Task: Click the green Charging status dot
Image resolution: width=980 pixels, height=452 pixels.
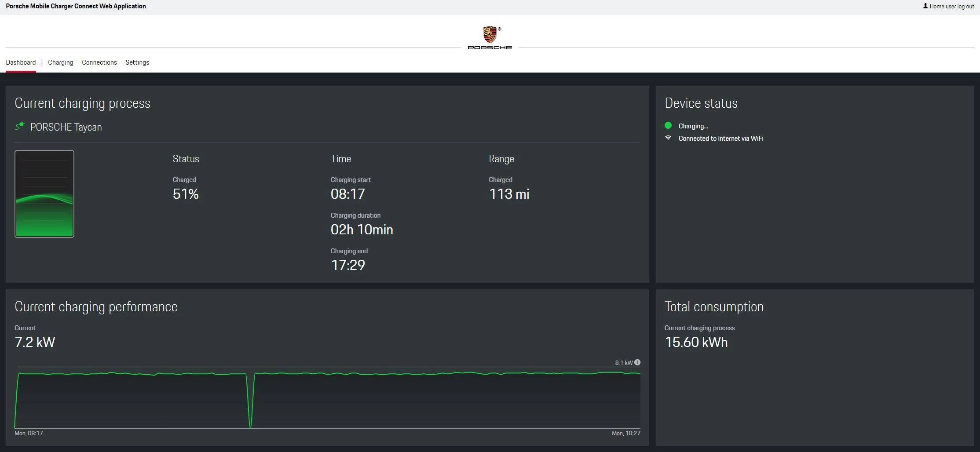Action: coord(668,126)
